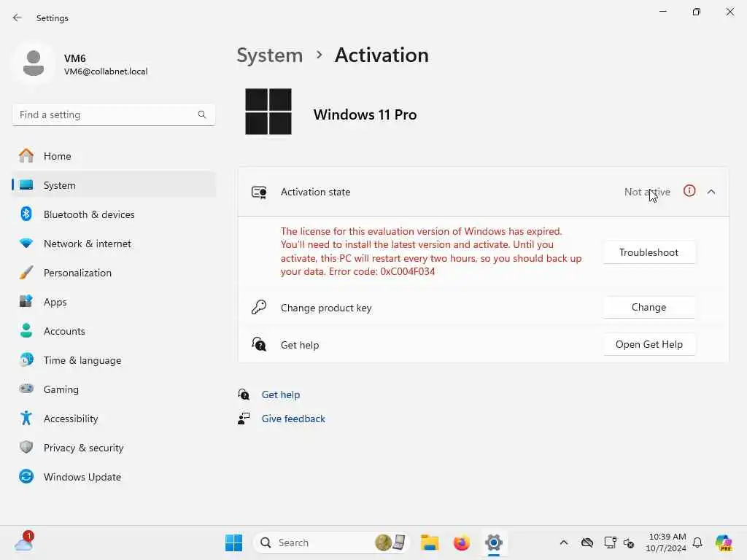Viewport: 747px width, 560px height.
Task: Click the Bluetooth icon in sidebar
Action: tap(26, 214)
